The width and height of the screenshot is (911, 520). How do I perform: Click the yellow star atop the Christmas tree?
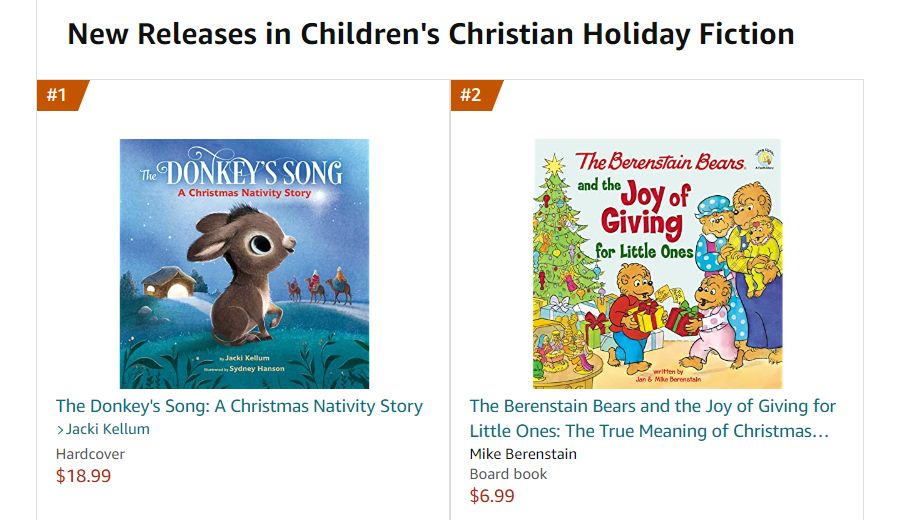[555, 165]
